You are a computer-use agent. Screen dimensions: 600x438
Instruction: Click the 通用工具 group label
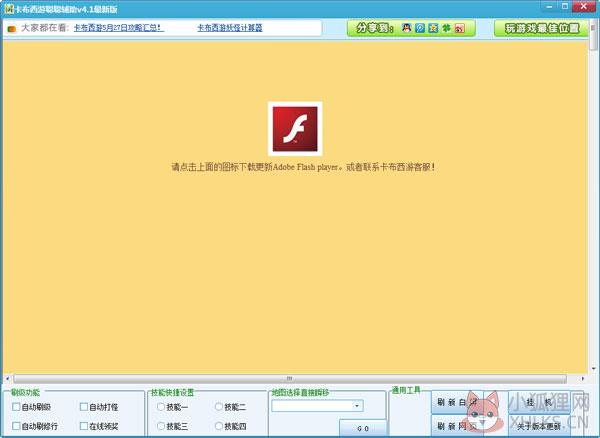(406, 390)
